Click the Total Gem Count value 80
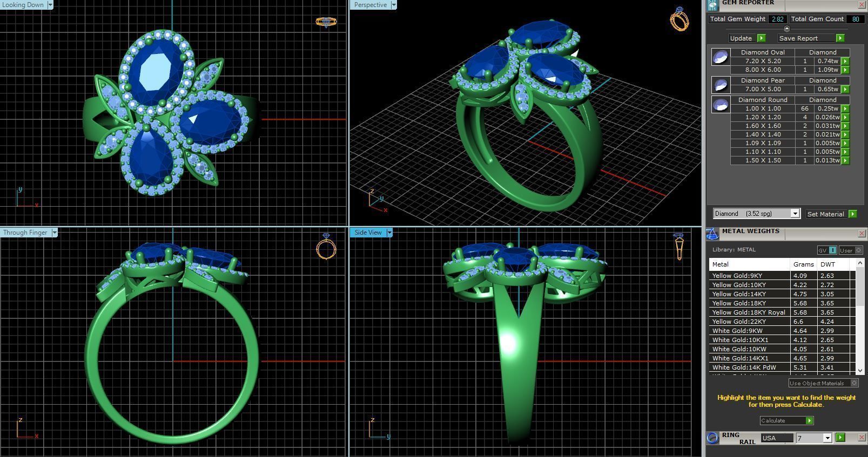 (855, 19)
